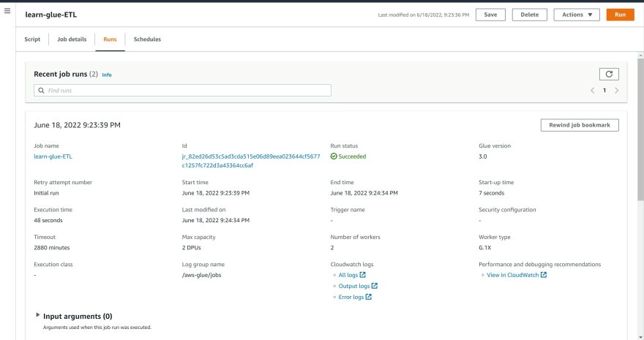The image size is (644, 340).
Task: Click external link icon beside All logs
Action: [363, 275]
